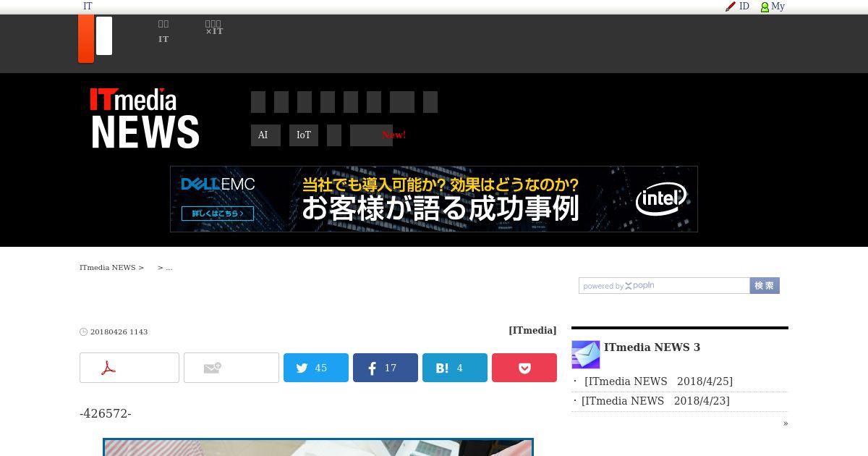Open the PDF print icon button
The height and width of the screenshot is (456, 868).
[129, 368]
